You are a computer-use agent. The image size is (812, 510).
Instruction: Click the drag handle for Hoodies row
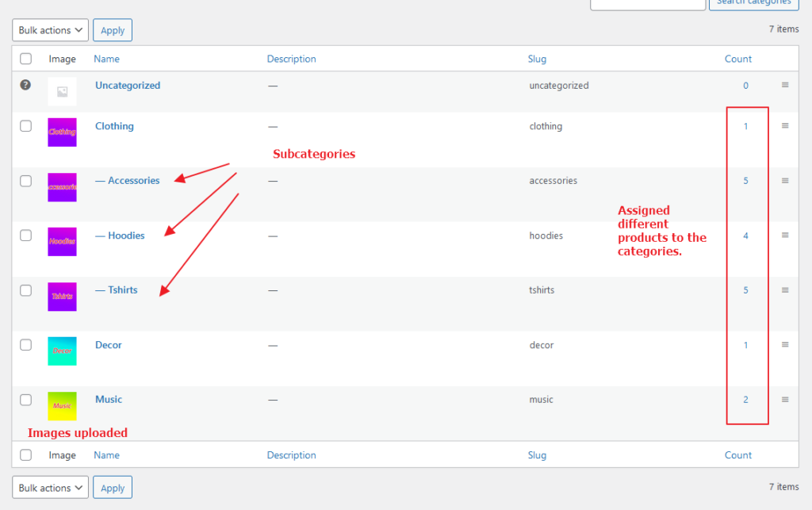pos(785,236)
